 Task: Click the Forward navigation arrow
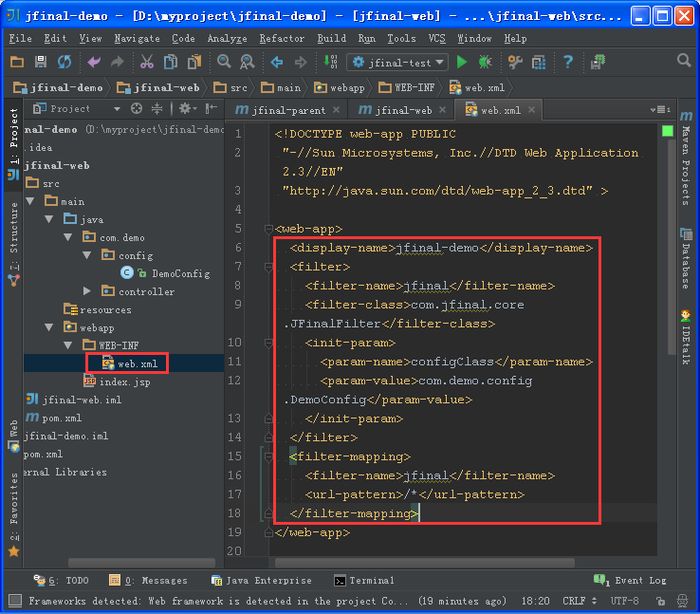point(300,62)
